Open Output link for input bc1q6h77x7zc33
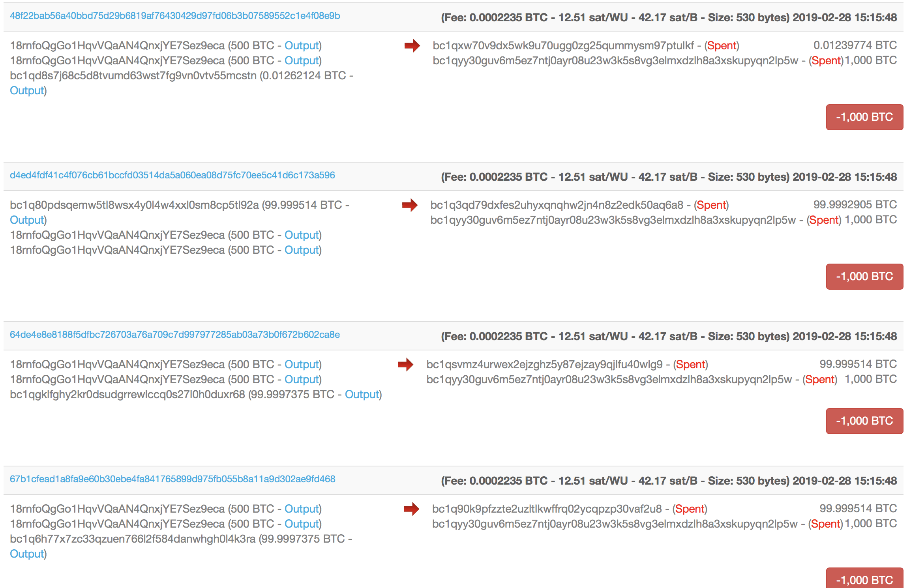This screenshot has height=588, width=911. 27,554
